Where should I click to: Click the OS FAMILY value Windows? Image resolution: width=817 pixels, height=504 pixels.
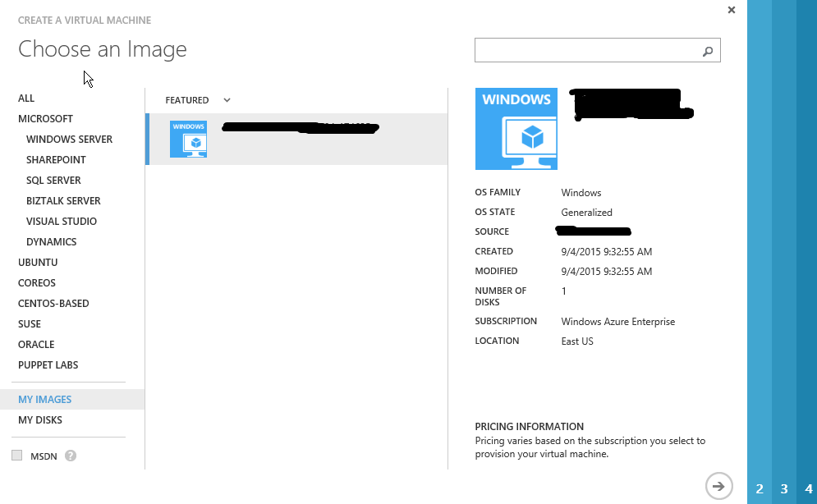coord(581,193)
